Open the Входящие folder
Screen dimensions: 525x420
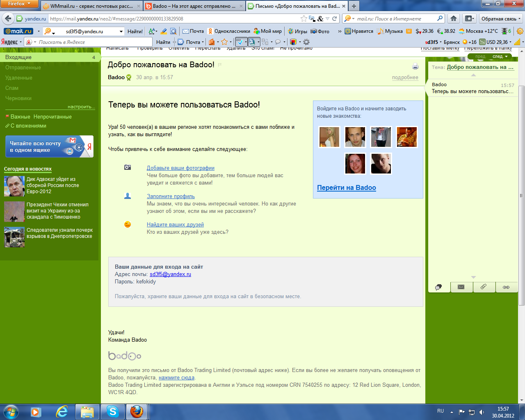(x=49, y=57)
